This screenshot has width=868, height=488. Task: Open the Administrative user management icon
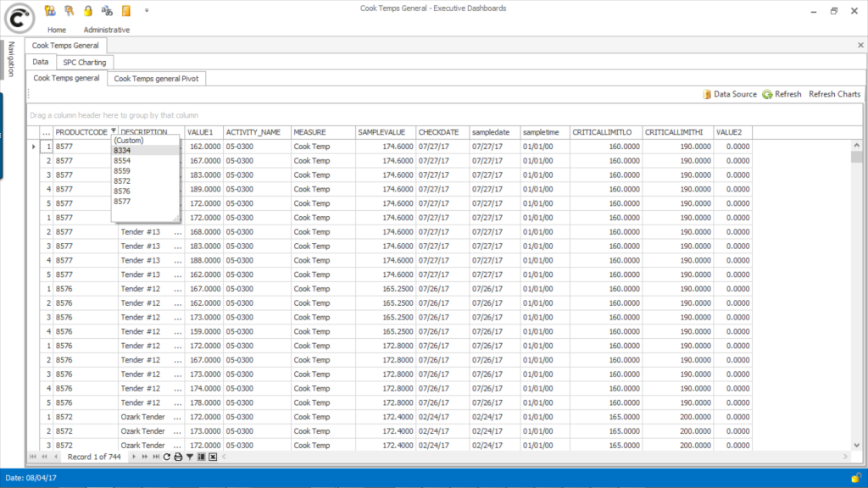pyautogui.click(x=49, y=10)
